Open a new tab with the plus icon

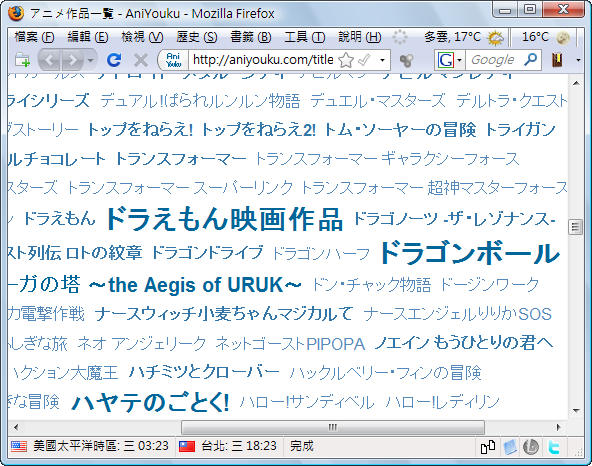click(22, 60)
